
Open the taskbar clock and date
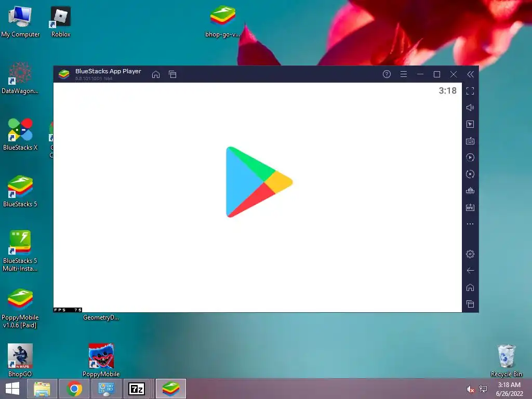(x=509, y=389)
